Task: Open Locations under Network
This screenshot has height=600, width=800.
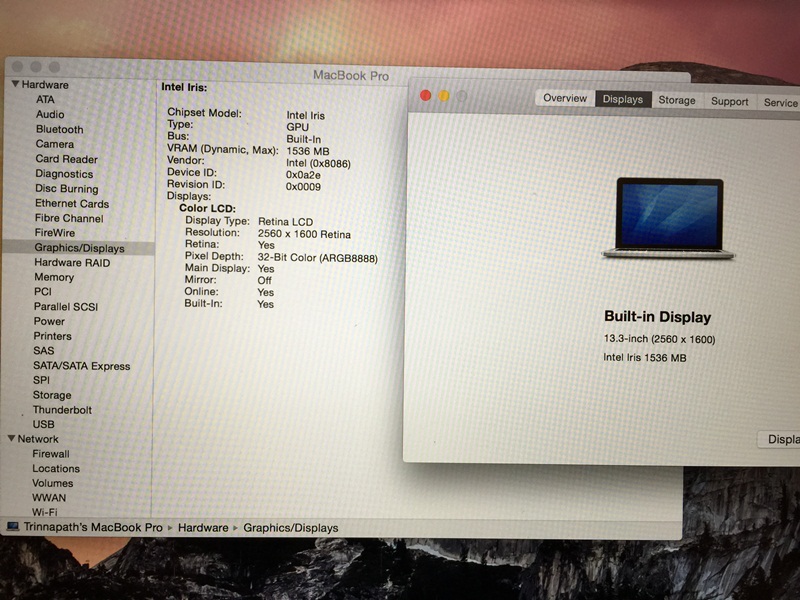Action: [x=56, y=468]
